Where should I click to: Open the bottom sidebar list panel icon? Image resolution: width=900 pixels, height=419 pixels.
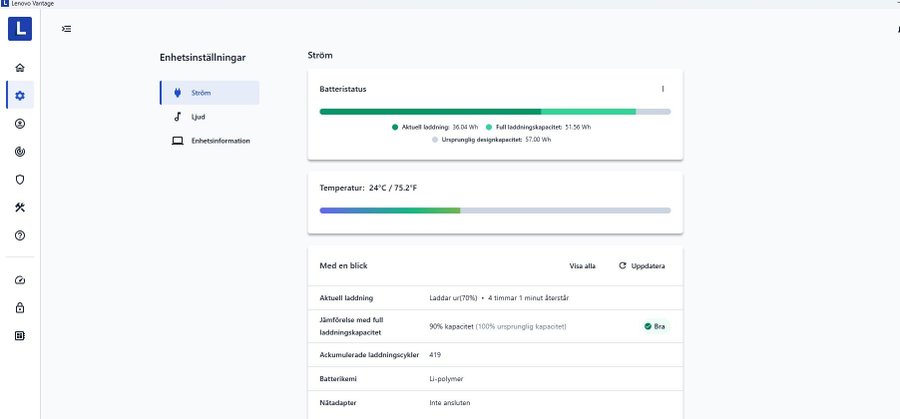pos(20,336)
